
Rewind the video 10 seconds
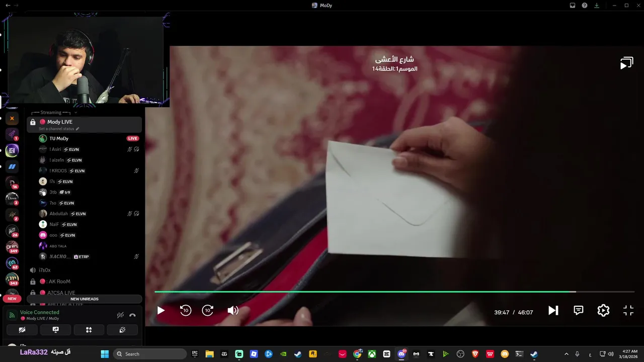point(186,311)
